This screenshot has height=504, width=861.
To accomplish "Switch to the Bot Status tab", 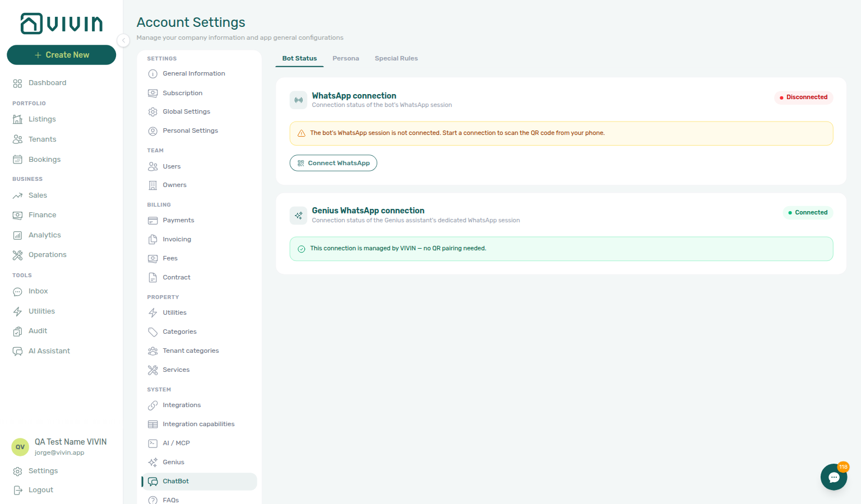I will pyautogui.click(x=299, y=58).
